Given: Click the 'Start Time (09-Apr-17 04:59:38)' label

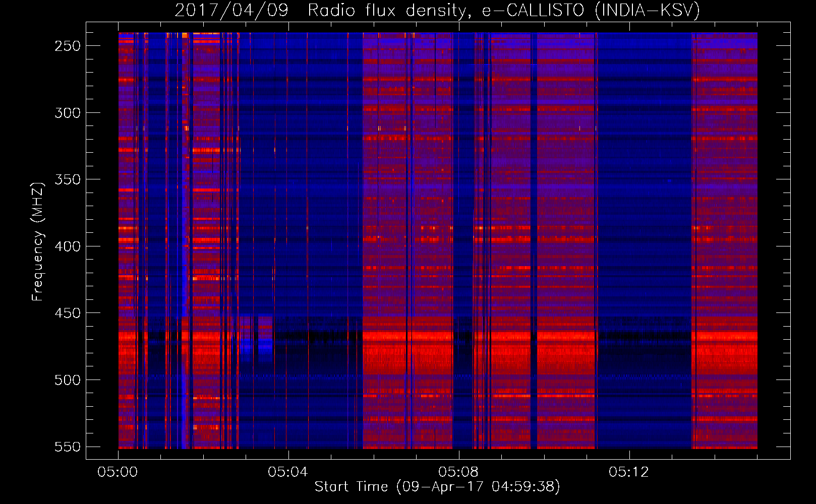Looking at the screenshot, I should click(437, 486).
